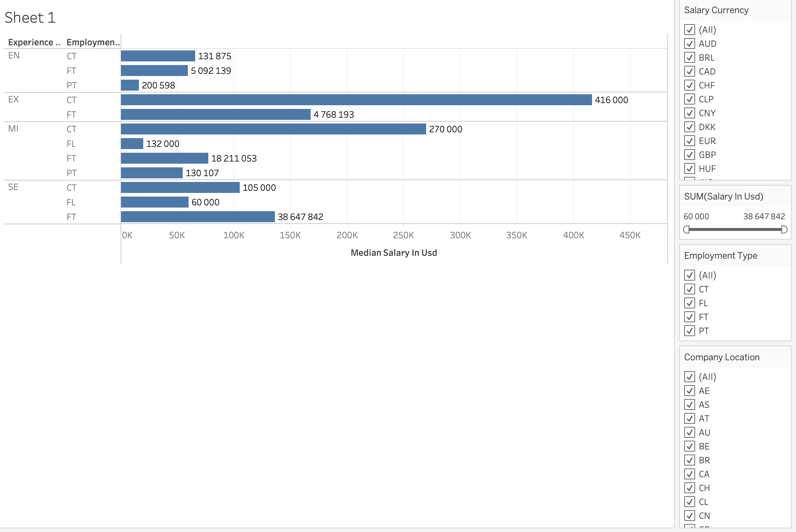Toggle the CA company location checkbox
This screenshot has width=796, height=532.
tap(690, 474)
